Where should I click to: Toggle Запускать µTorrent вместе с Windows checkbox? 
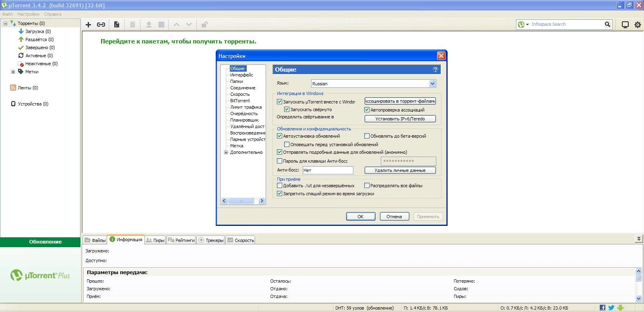click(279, 102)
